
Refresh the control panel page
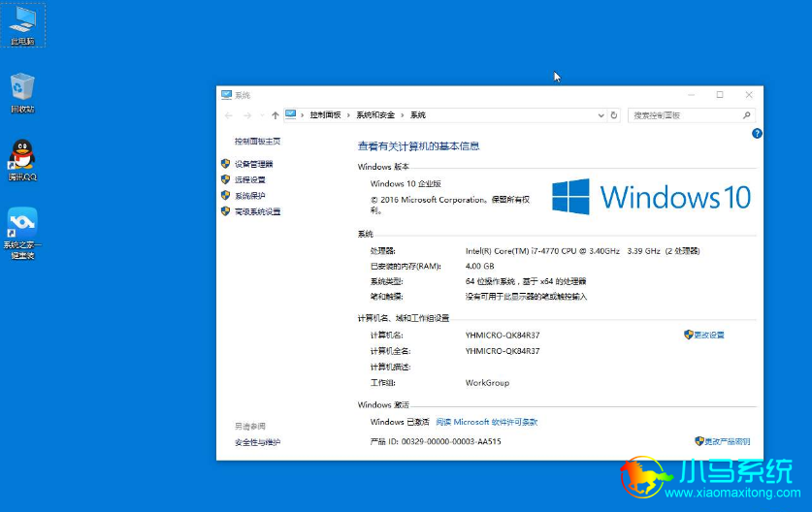coord(614,115)
